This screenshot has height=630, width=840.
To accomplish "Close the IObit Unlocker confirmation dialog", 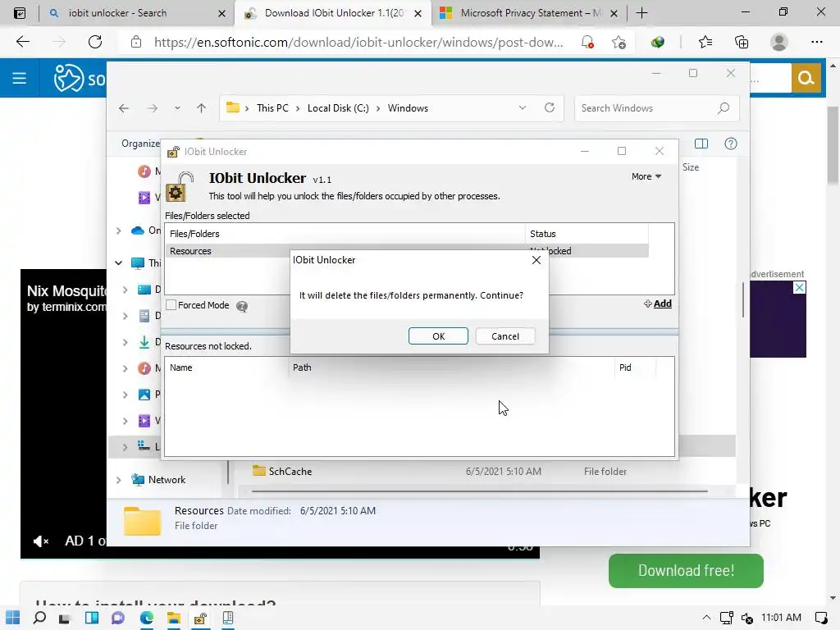I will (x=536, y=260).
